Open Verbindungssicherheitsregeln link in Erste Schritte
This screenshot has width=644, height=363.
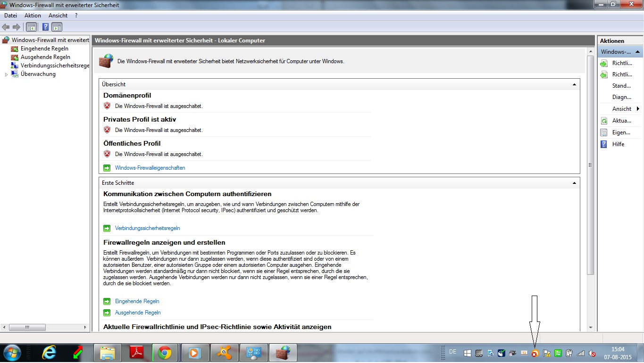click(x=148, y=228)
